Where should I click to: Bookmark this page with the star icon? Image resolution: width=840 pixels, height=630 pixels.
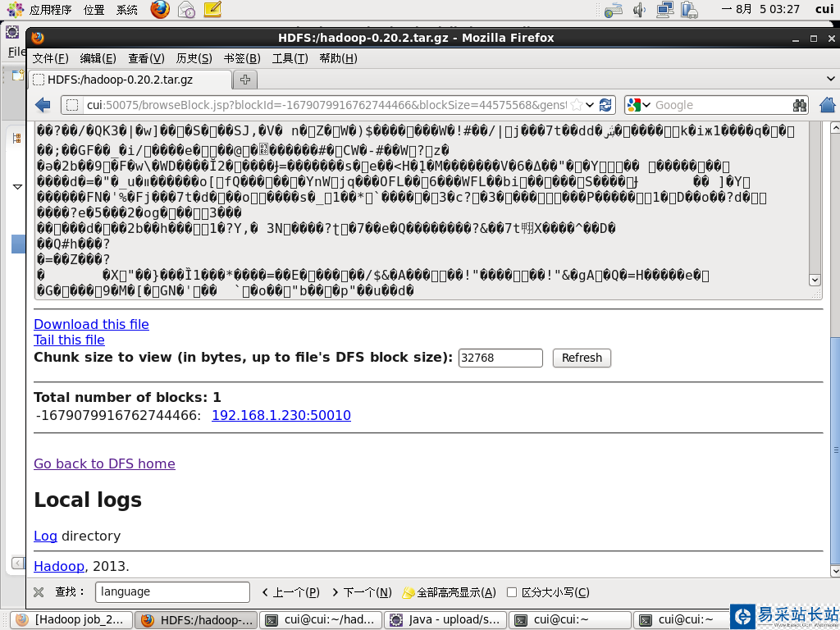tap(577, 105)
